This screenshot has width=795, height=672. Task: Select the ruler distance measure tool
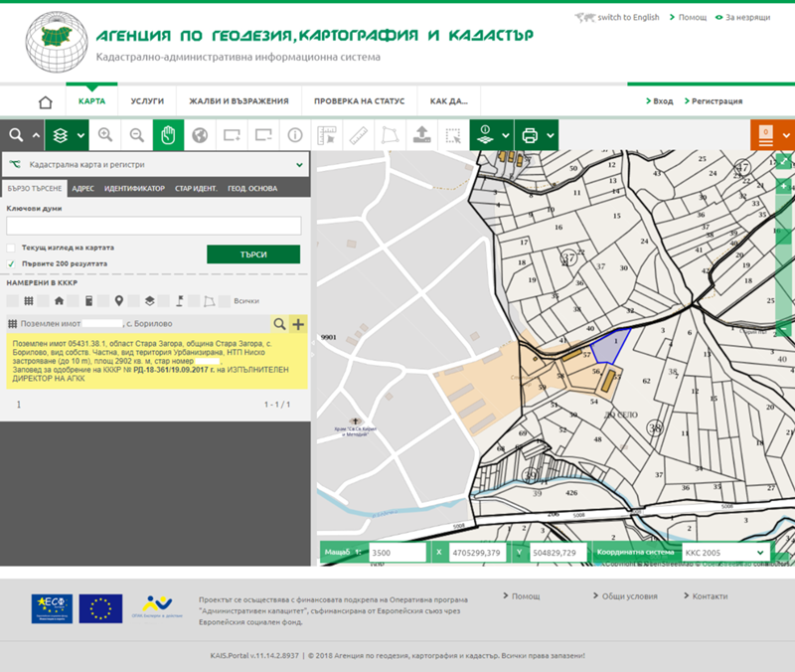coord(359,134)
